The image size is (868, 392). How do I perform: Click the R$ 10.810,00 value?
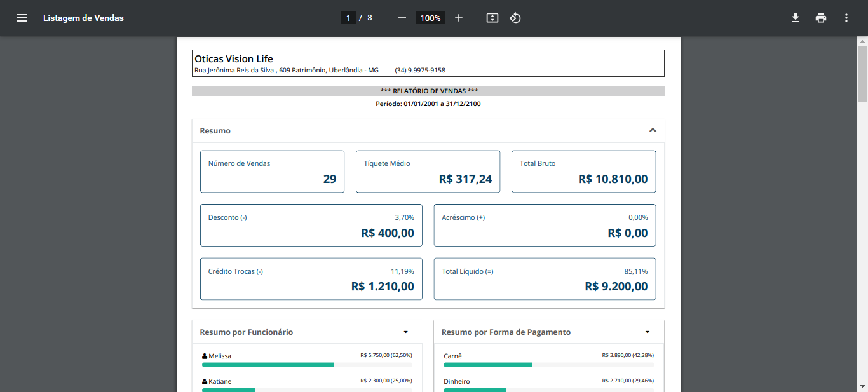(613, 179)
